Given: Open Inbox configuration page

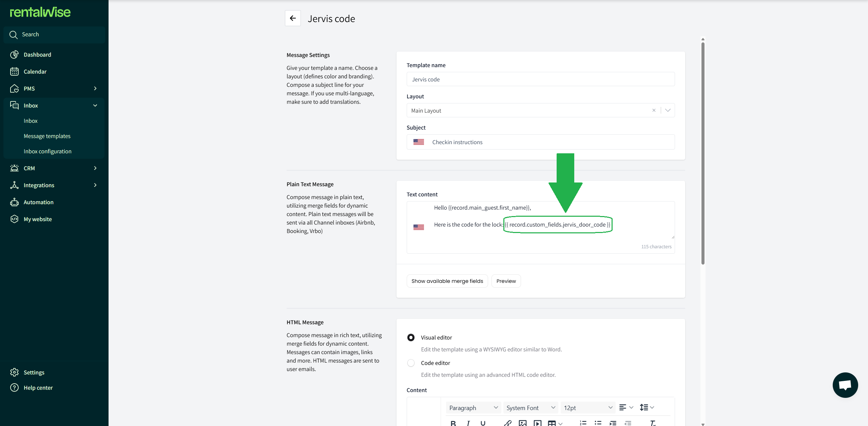Looking at the screenshot, I should tap(47, 151).
